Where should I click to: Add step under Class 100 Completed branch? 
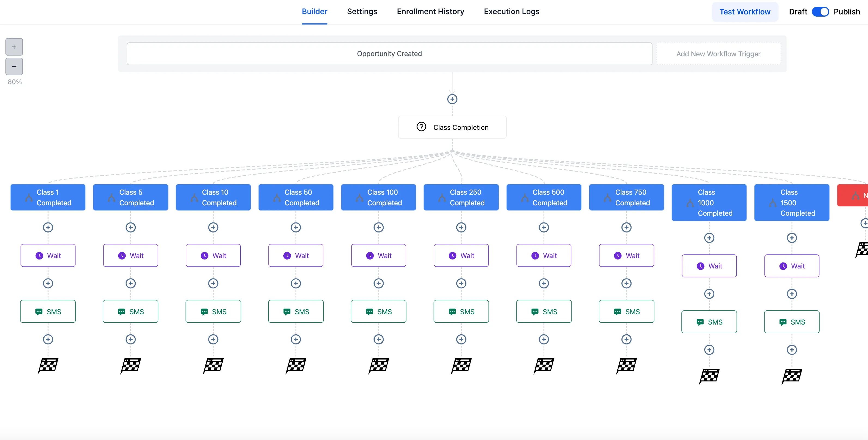click(x=378, y=227)
